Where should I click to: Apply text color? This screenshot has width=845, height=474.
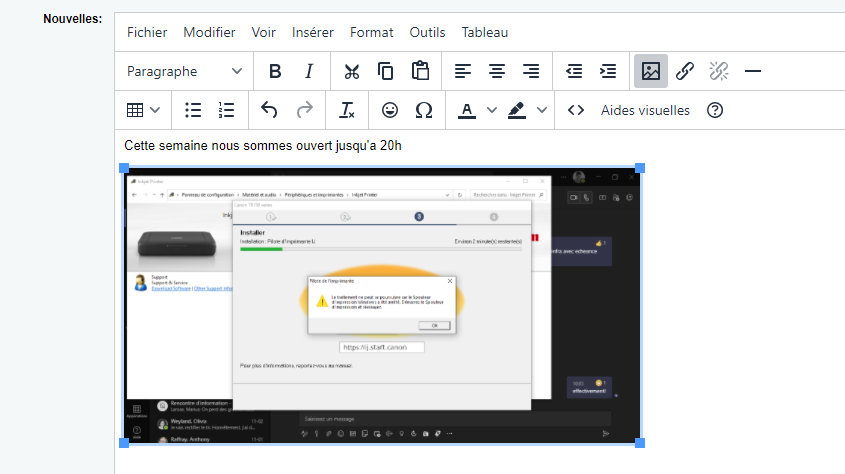coord(467,110)
